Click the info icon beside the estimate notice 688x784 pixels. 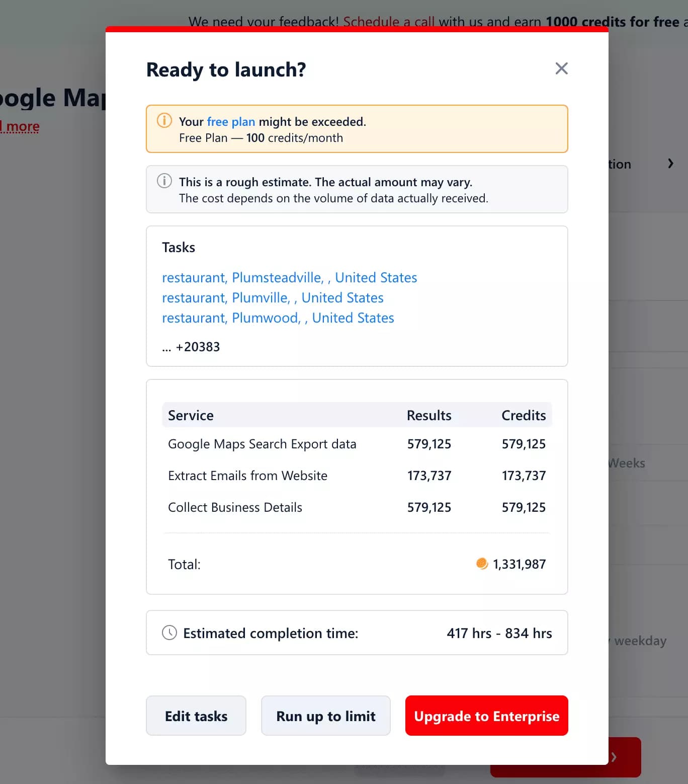point(163,181)
